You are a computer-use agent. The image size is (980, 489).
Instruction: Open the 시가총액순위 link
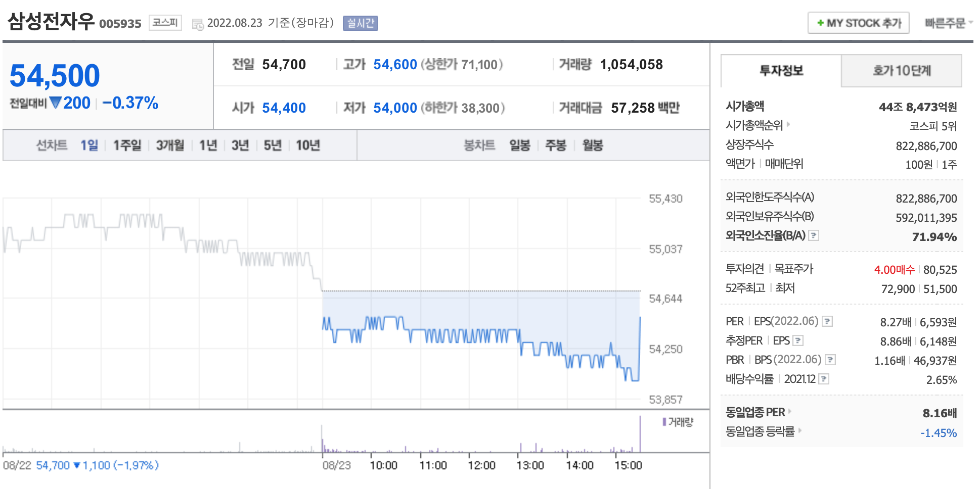tap(754, 125)
